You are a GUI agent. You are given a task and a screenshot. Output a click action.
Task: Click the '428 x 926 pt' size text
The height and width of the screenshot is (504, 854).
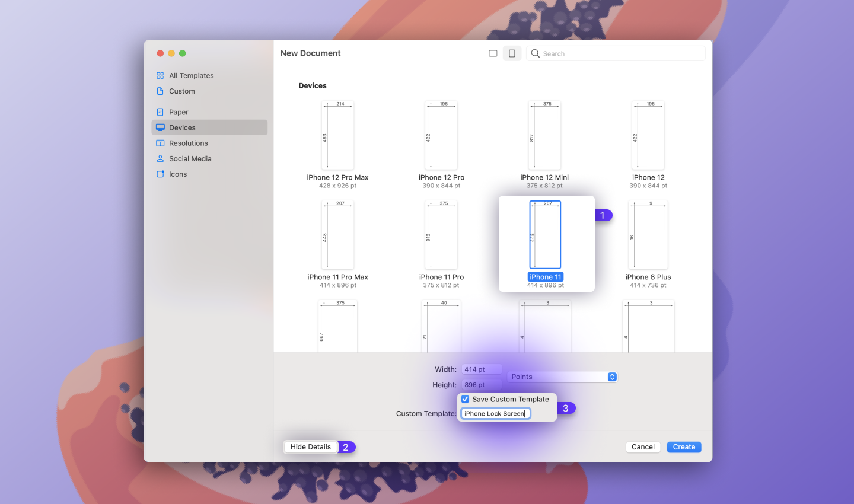pos(337,186)
